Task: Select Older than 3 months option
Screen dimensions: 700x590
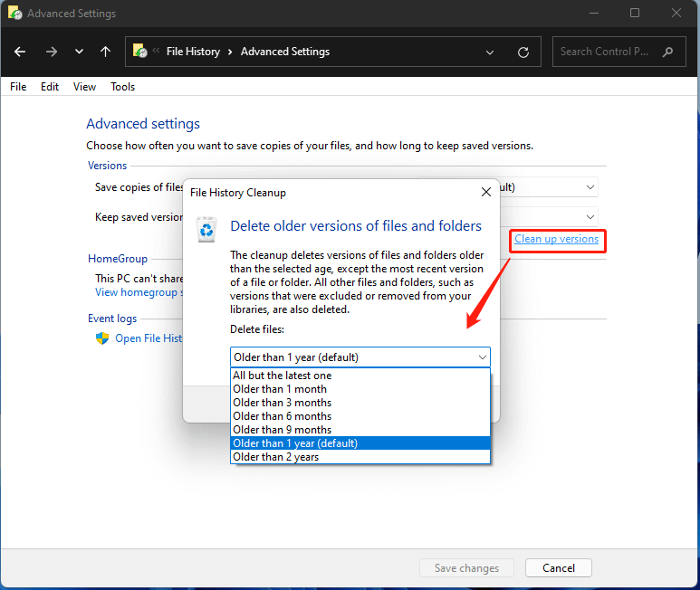Action: [360, 403]
